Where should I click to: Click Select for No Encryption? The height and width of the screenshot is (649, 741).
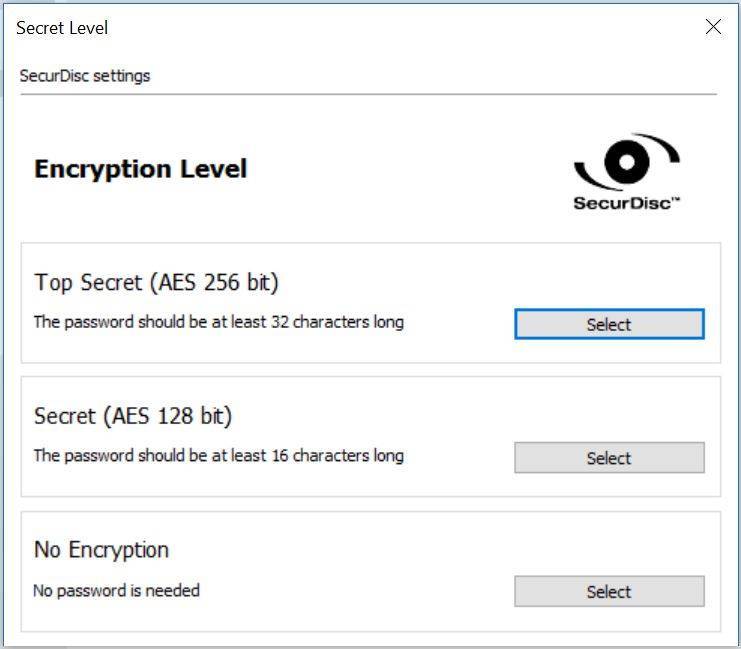(609, 591)
